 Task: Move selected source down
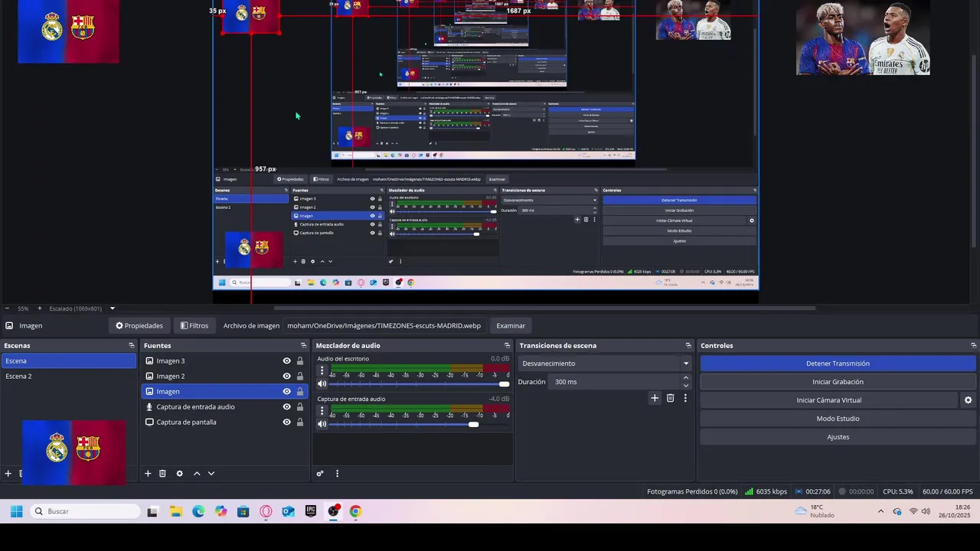click(x=211, y=474)
